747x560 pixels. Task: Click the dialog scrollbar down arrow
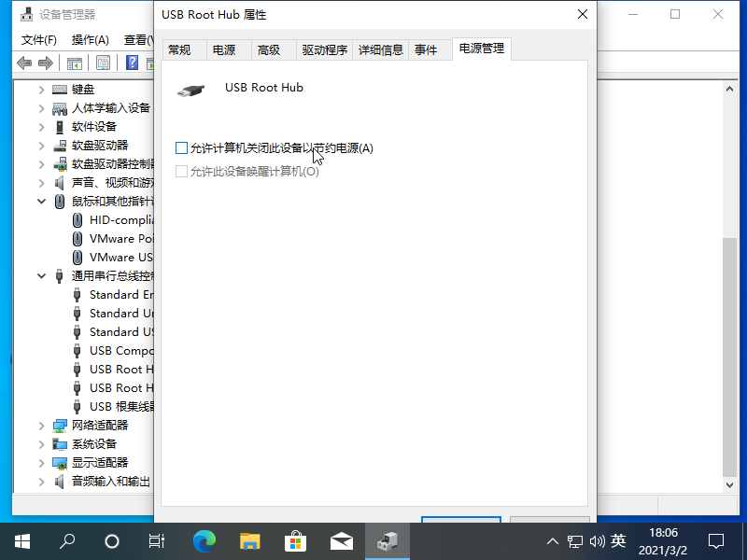730,484
